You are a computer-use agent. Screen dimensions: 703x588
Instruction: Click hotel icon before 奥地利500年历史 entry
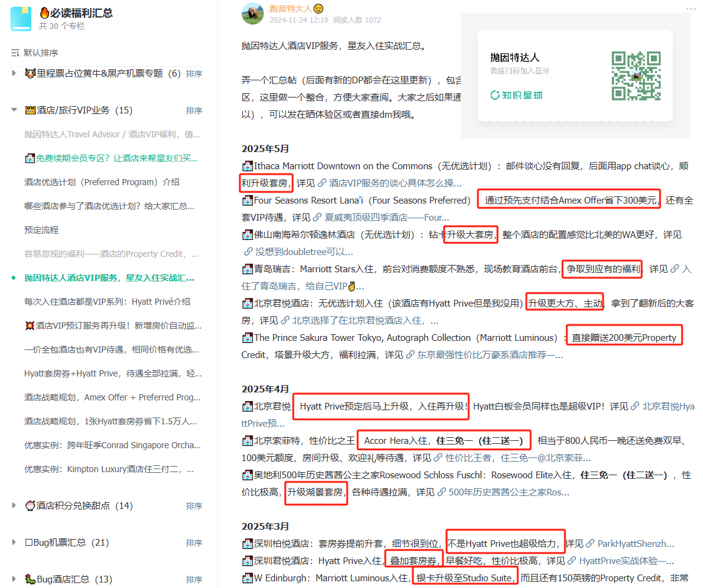247,475
